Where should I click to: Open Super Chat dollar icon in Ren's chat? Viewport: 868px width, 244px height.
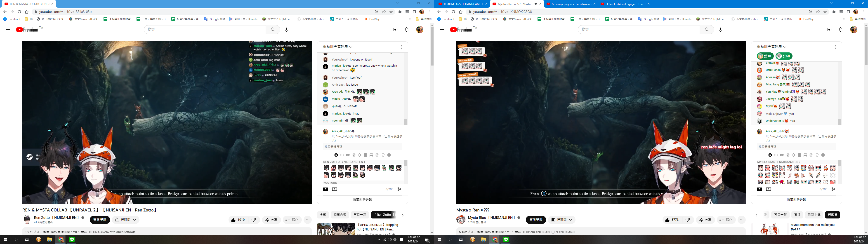335,189
